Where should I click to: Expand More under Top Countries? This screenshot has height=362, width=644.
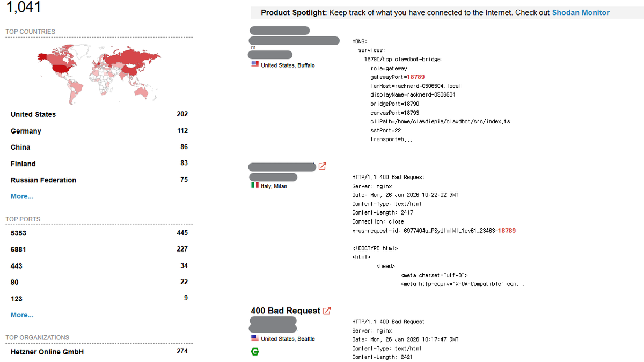coord(21,196)
